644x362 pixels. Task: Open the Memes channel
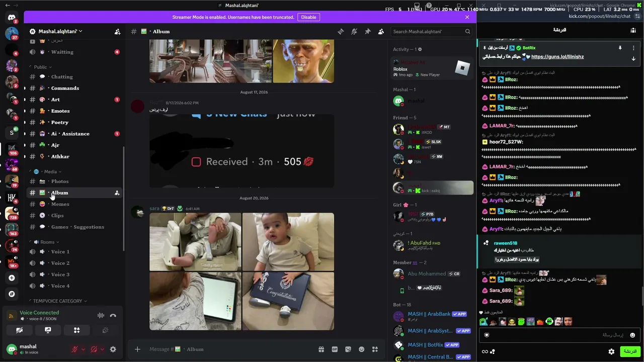pos(74,204)
